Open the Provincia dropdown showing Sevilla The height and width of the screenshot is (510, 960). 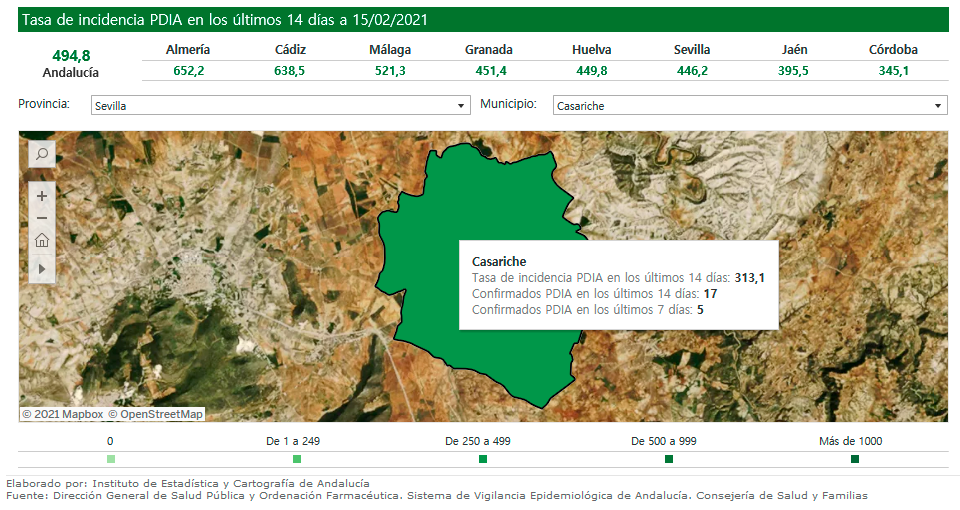280,105
